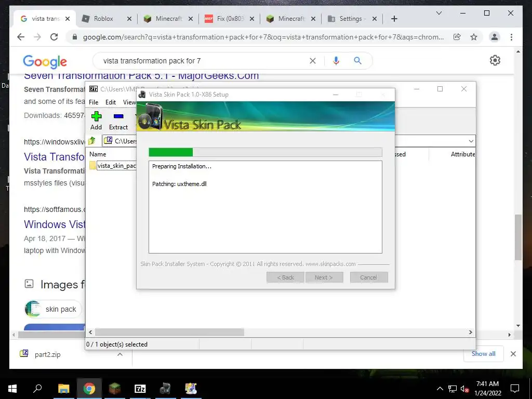Image resolution: width=532 pixels, height=399 pixels.
Task: Open the Chrome profile avatar menu
Action: pyautogui.click(x=495, y=37)
